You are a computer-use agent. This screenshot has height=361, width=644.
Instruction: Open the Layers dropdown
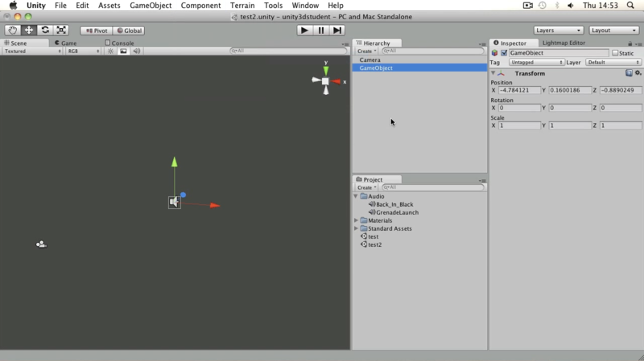558,31
